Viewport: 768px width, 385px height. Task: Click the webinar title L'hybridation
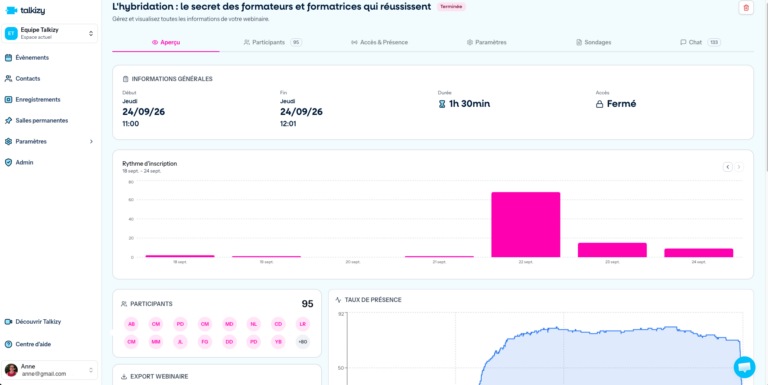coord(272,7)
